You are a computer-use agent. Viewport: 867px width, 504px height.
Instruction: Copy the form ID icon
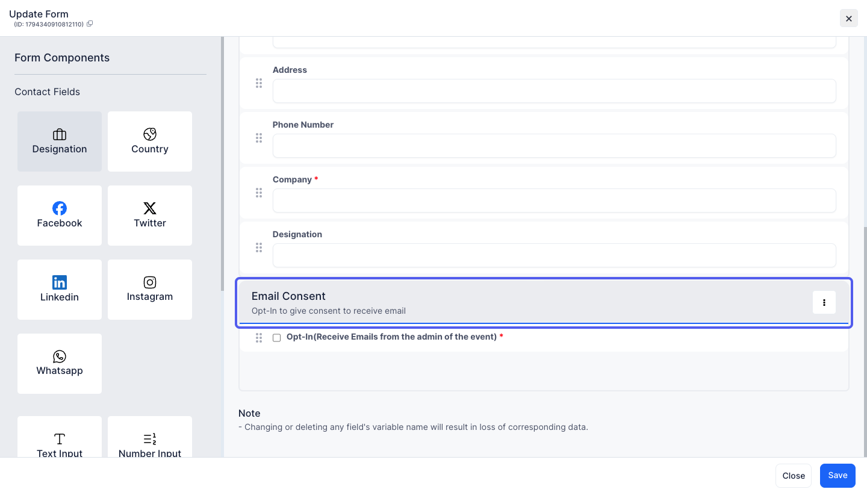tap(90, 24)
